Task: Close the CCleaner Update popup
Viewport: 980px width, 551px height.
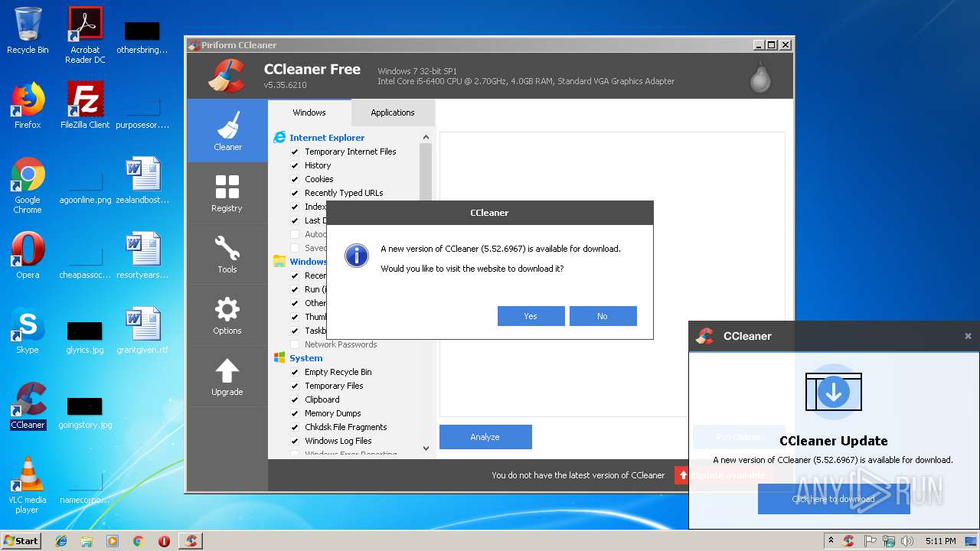Action: pos(968,336)
